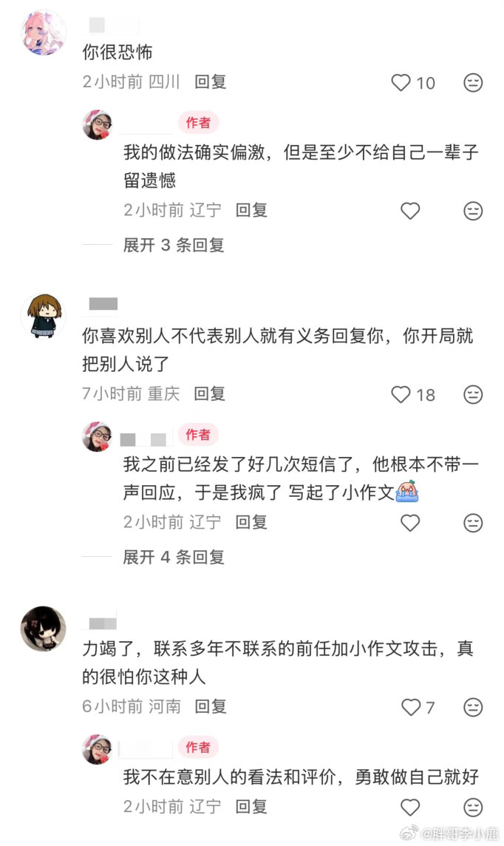Like author's reply about 短信 and 小作文
Screen dimensions: 504x846
click(410, 522)
